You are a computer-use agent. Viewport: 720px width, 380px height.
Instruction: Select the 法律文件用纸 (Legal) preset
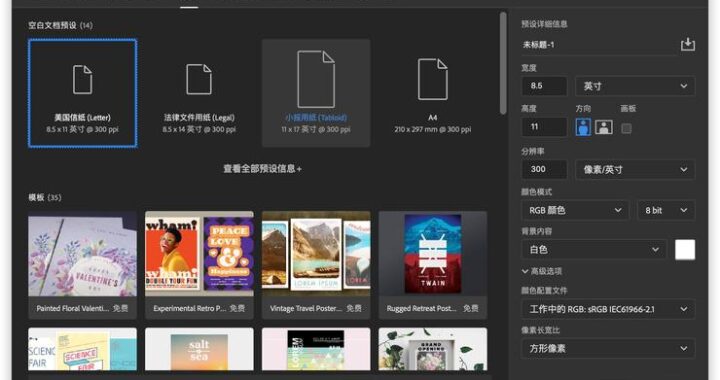(199, 93)
